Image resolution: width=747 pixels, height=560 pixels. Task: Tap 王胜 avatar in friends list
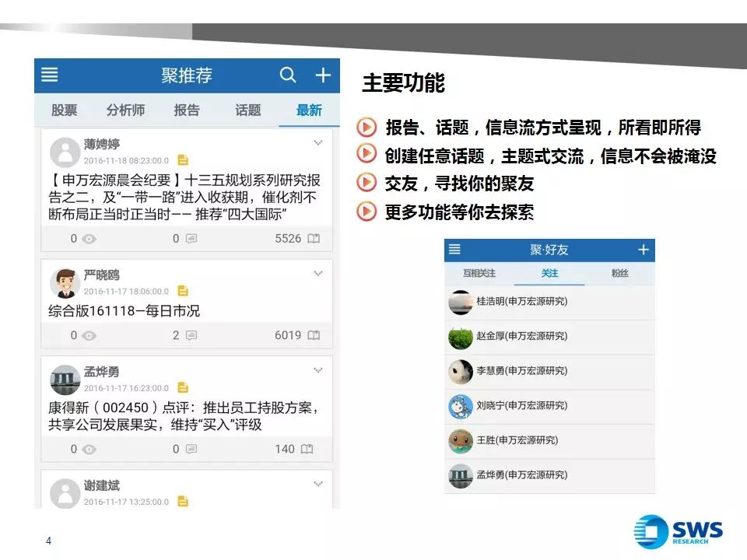point(461,442)
